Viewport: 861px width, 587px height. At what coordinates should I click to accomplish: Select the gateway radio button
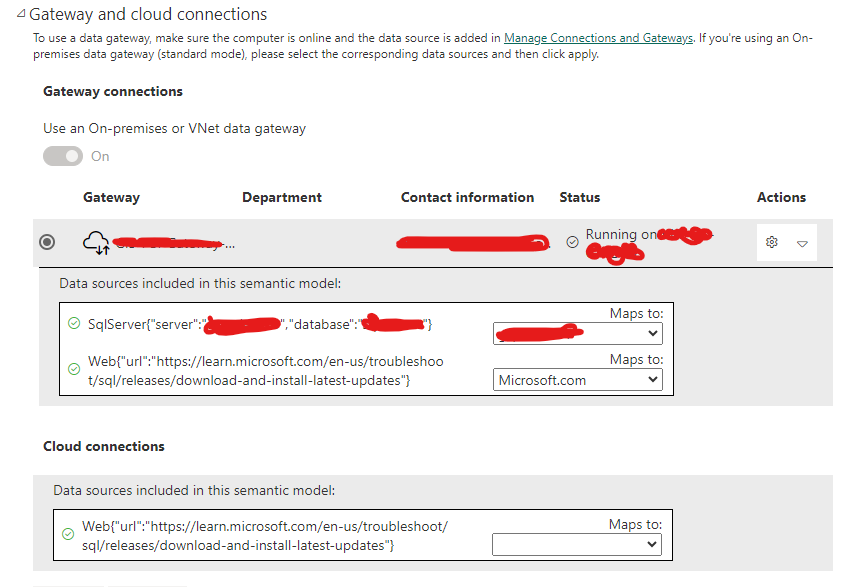47,242
